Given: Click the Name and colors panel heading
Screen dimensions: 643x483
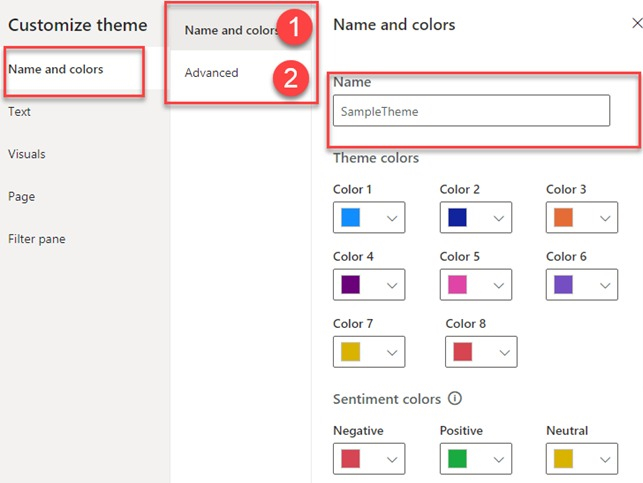Looking at the screenshot, I should (x=394, y=25).
